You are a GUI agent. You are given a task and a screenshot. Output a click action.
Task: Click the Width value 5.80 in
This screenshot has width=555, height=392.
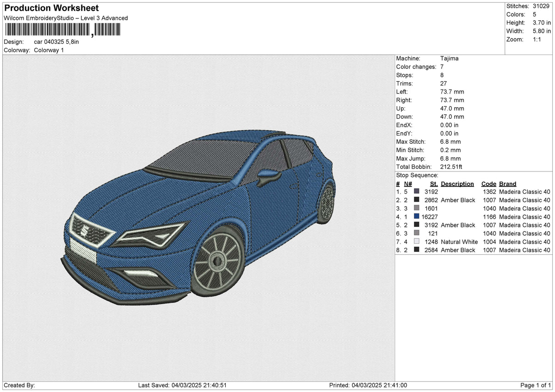coord(542,31)
